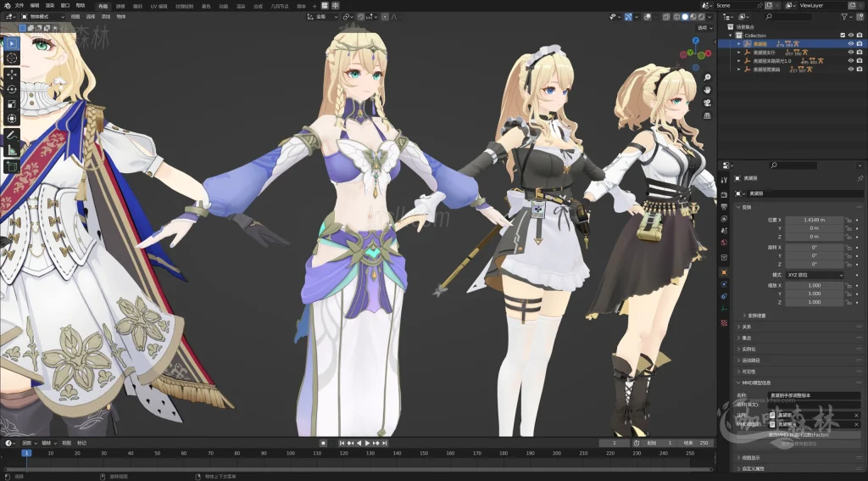Open the View Layer properties tab
The width and height of the screenshot is (868, 481).
[x=724, y=218]
